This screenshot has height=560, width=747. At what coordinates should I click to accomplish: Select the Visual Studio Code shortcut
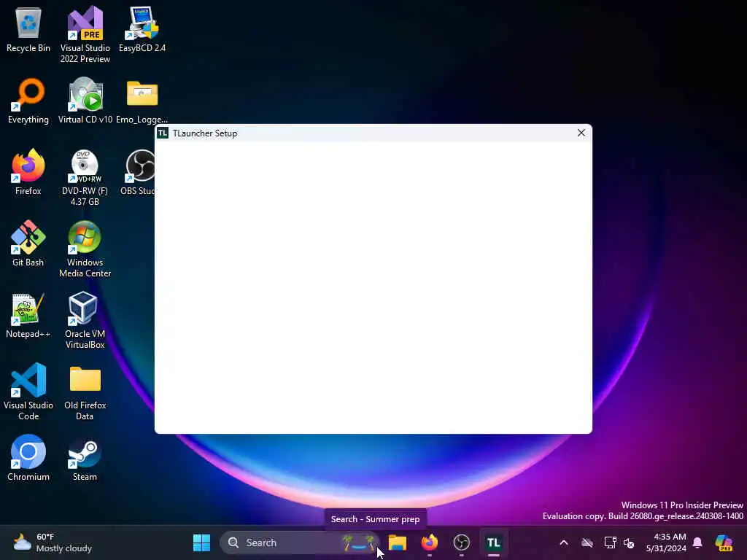28,392
